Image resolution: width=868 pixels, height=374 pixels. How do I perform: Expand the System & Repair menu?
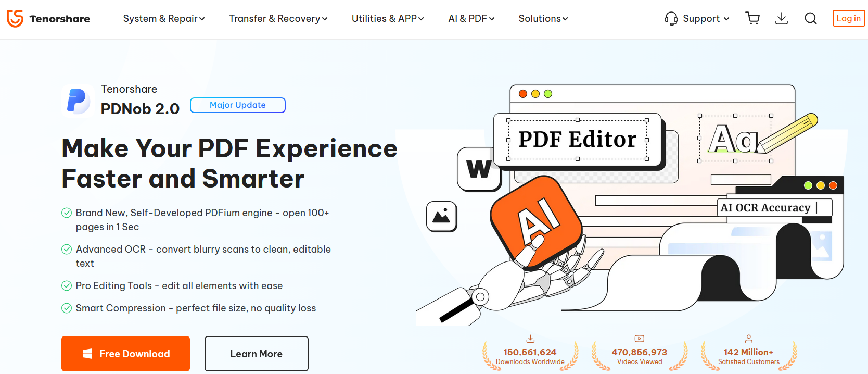164,19
